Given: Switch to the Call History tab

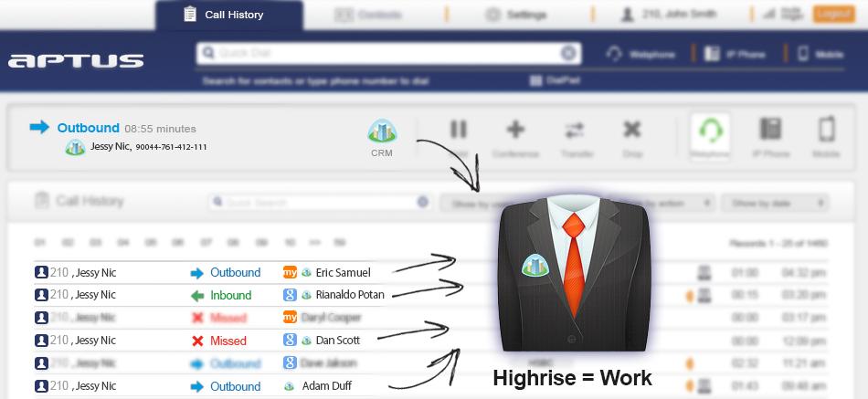Looking at the screenshot, I should pyautogui.click(x=228, y=15).
